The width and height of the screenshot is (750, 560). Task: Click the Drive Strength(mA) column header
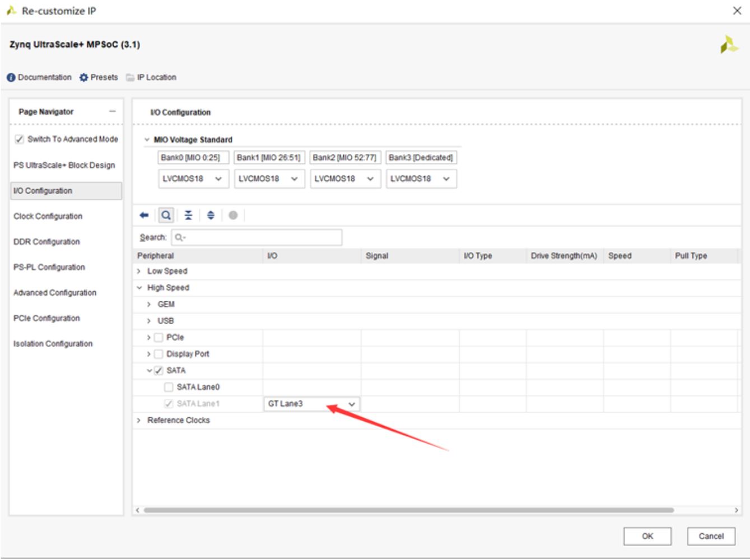tap(565, 256)
